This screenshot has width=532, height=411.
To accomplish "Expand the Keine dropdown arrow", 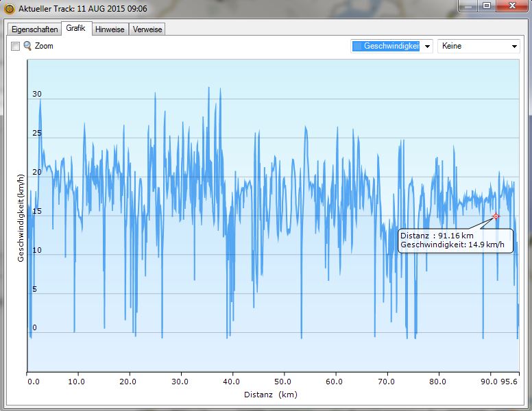I will pyautogui.click(x=514, y=47).
